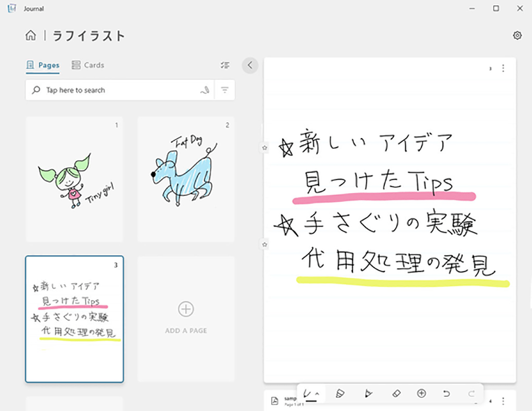Open page 1 Tiny girl thumbnail
The width and height of the screenshot is (532, 411).
point(74,180)
